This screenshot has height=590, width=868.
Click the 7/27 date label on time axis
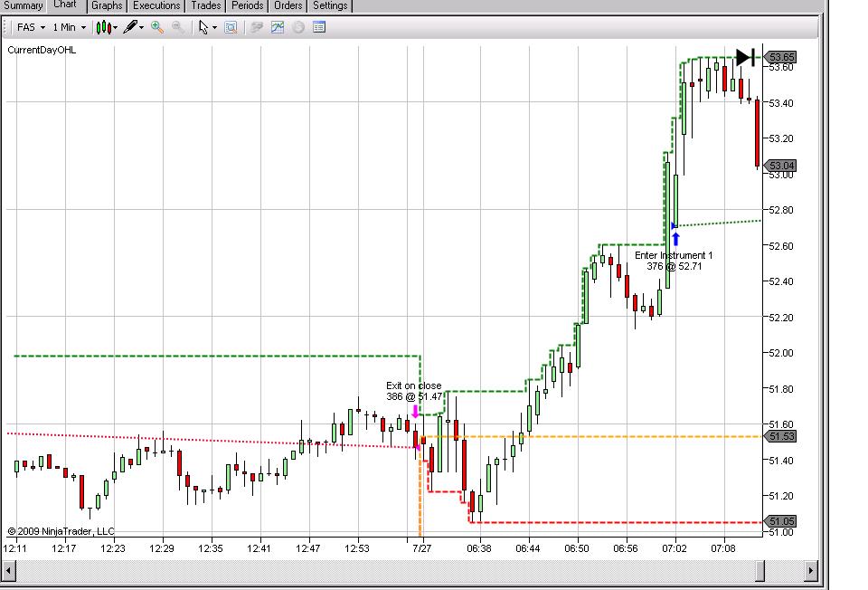pos(422,548)
